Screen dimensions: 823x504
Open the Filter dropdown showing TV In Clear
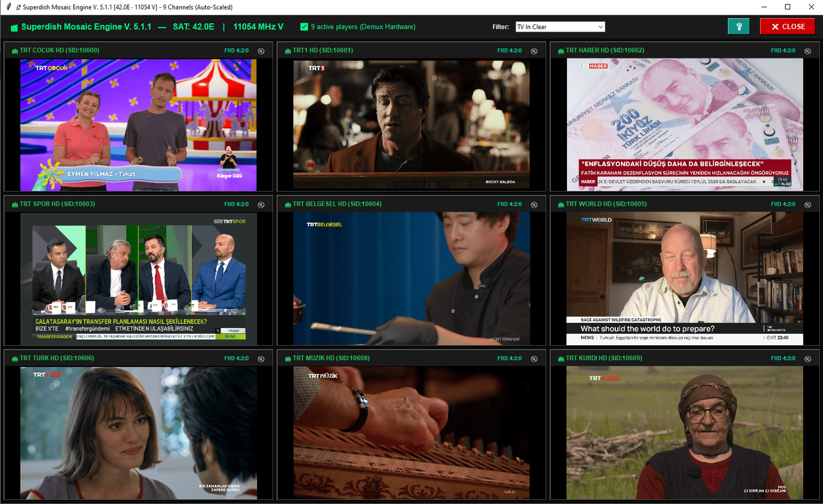click(560, 27)
